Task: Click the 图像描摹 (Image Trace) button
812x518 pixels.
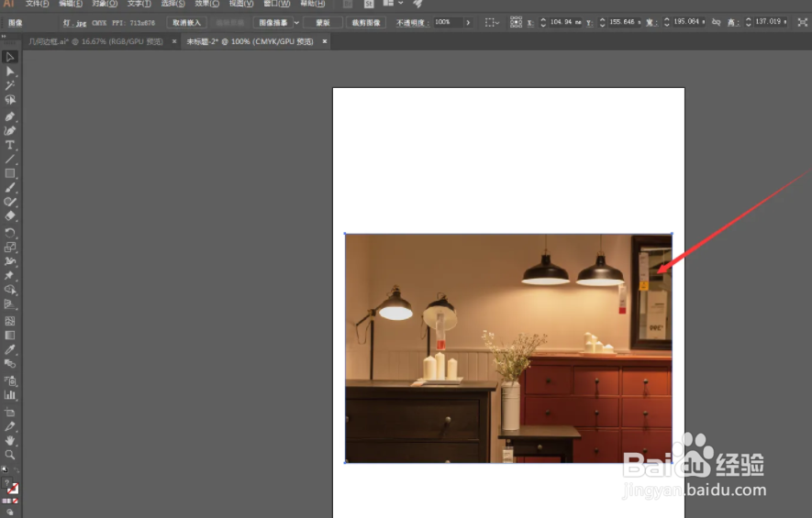Action: tap(273, 23)
